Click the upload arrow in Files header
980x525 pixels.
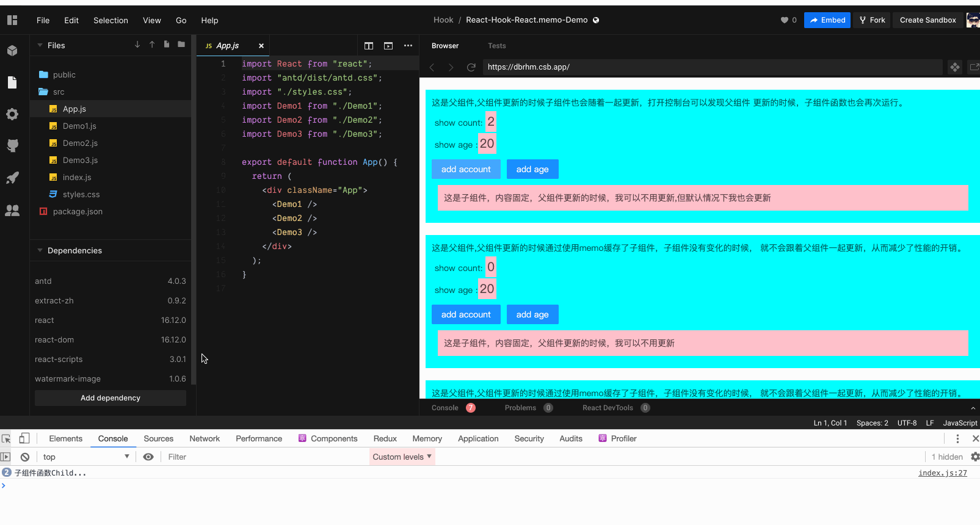point(152,45)
